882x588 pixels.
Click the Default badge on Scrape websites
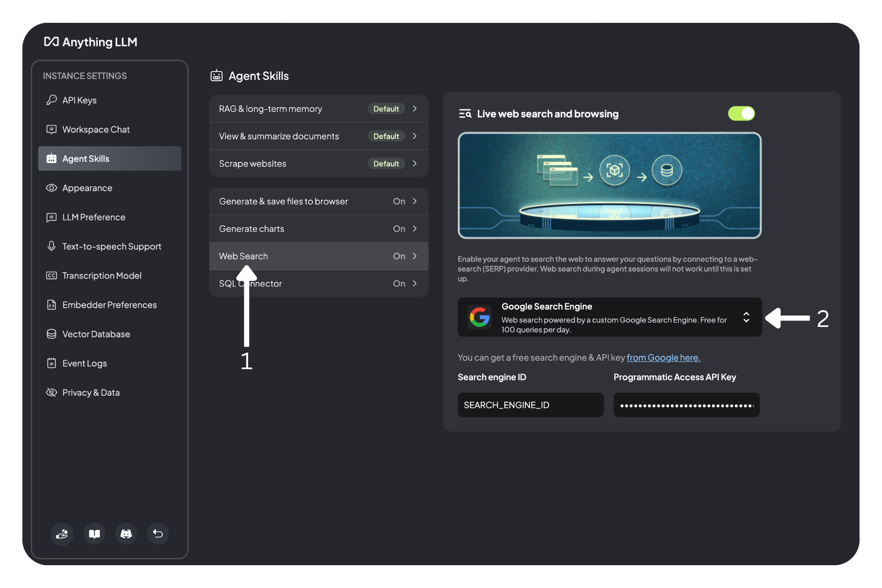[x=386, y=163]
